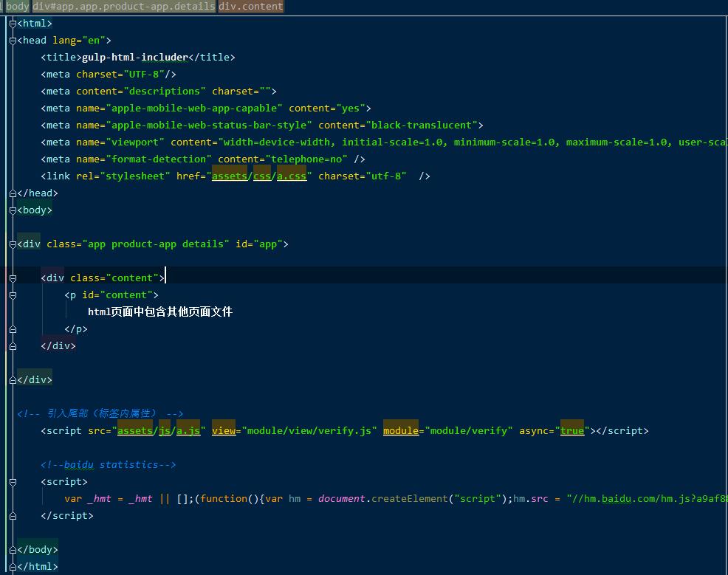Collapse the <body> tag fold marker
728x575 pixels.
click(13, 210)
